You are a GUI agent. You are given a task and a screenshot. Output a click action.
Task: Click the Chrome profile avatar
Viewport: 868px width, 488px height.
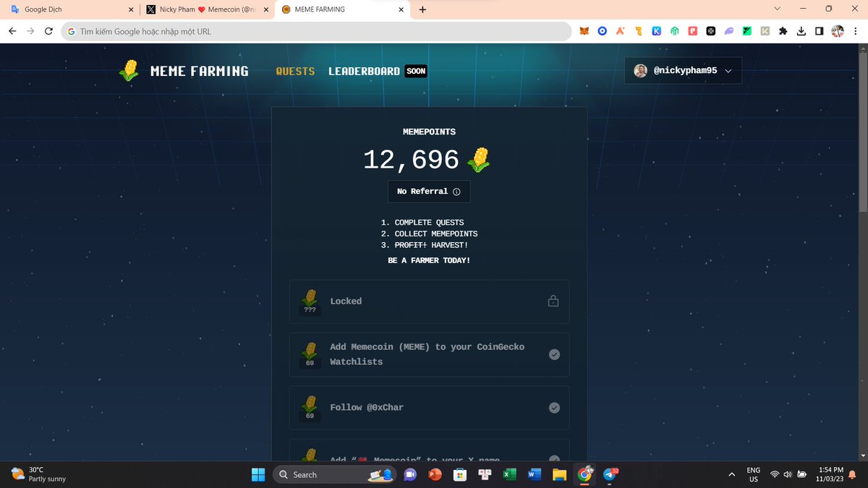click(x=838, y=31)
